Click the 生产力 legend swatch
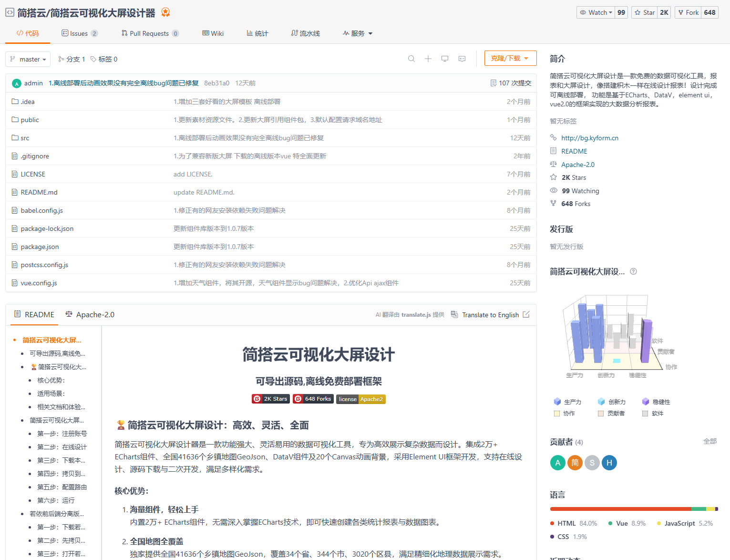 coord(557,402)
